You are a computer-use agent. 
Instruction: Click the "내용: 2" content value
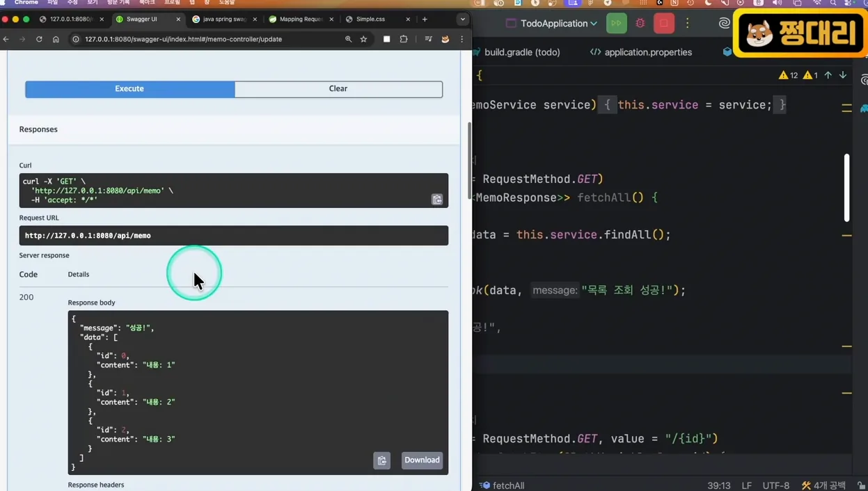pyautogui.click(x=159, y=402)
